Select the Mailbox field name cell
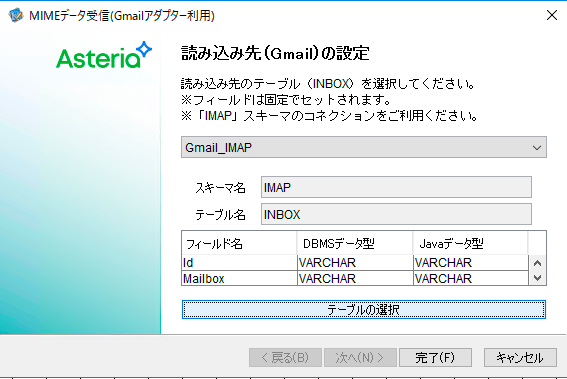Viewport: 567px width, 379px height. click(x=239, y=278)
